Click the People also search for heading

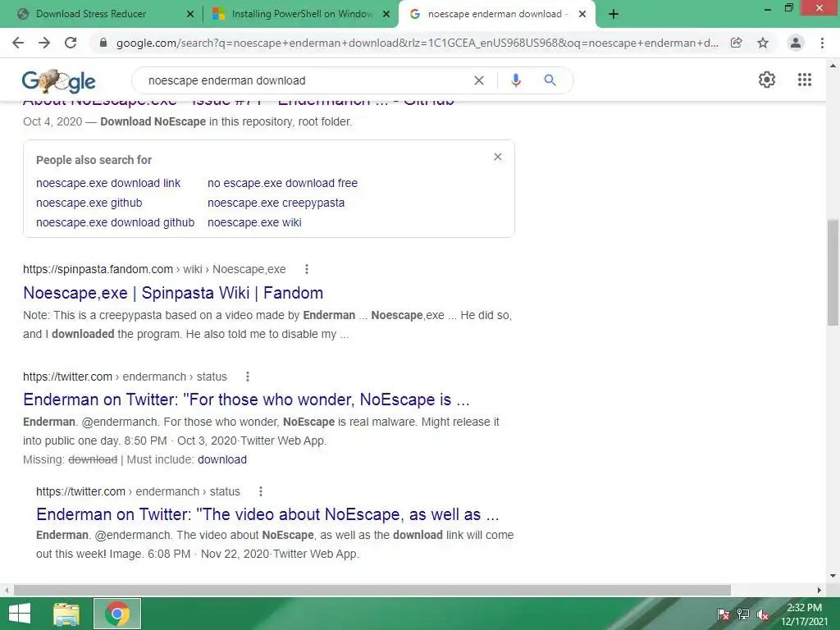coord(94,160)
